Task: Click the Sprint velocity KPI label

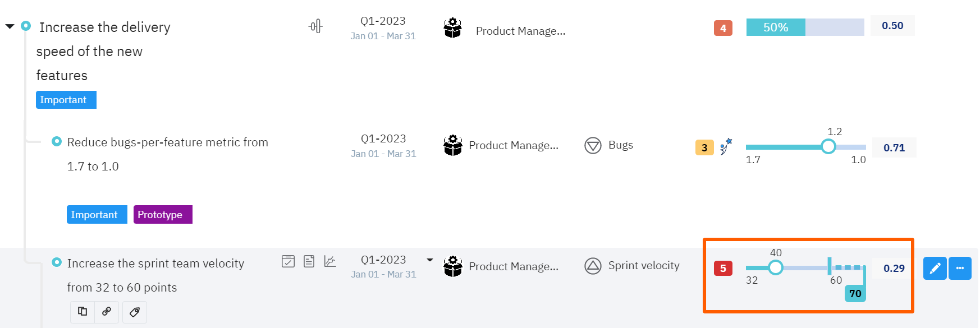Action: (x=643, y=266)
